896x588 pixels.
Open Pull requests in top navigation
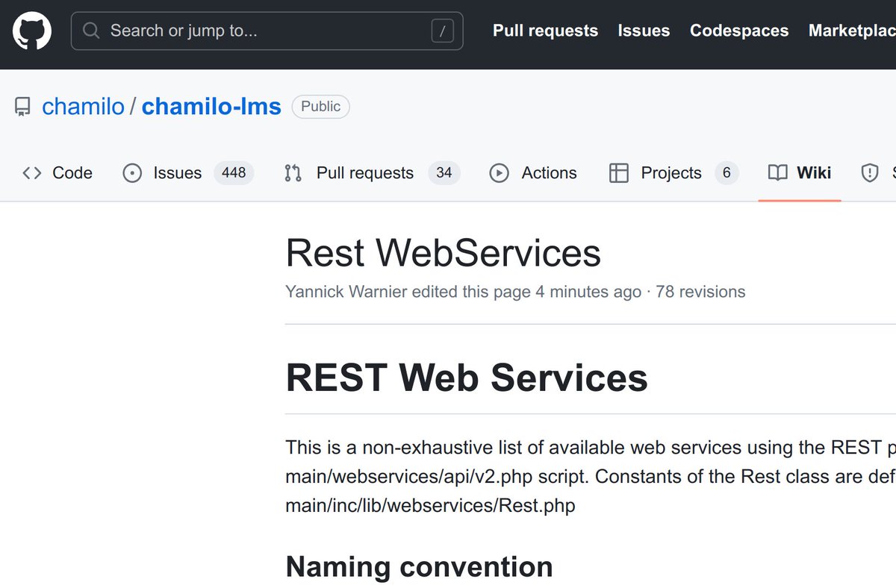coord(545,31)
